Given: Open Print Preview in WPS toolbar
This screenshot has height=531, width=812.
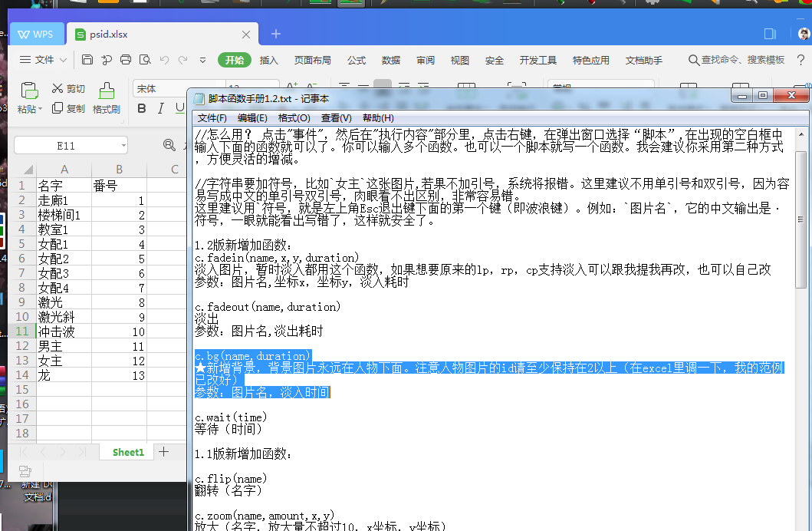Looking at the screenshot, I should [145, 60].
